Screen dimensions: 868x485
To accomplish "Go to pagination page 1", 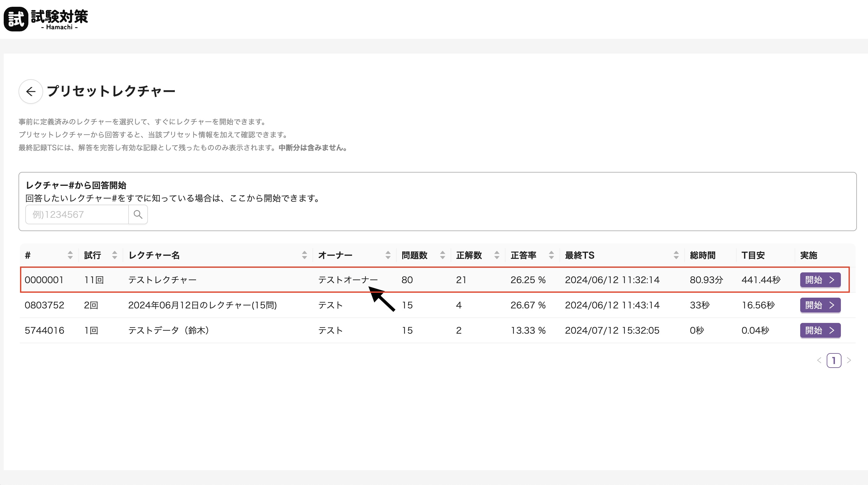I will coord(833,361).
